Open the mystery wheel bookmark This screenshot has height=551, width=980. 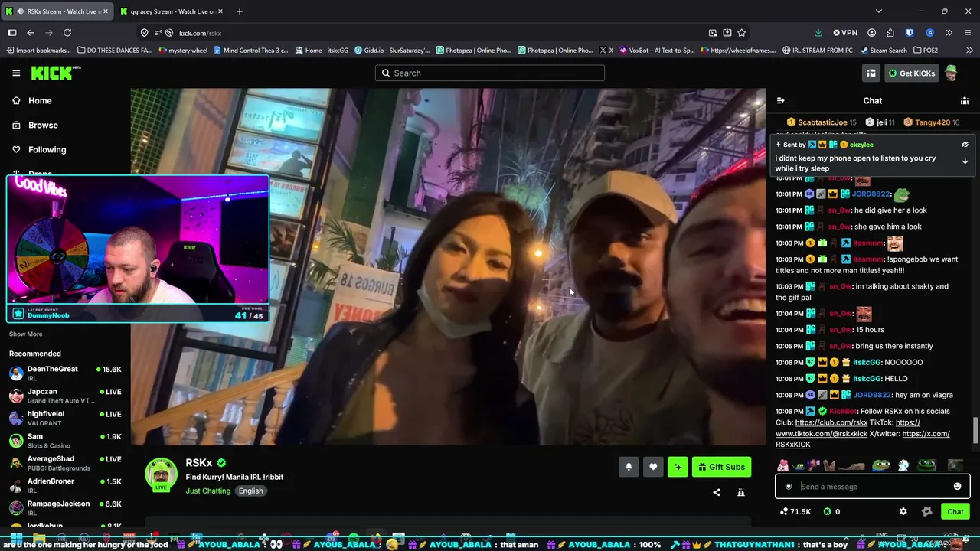[x=183, y=51]
